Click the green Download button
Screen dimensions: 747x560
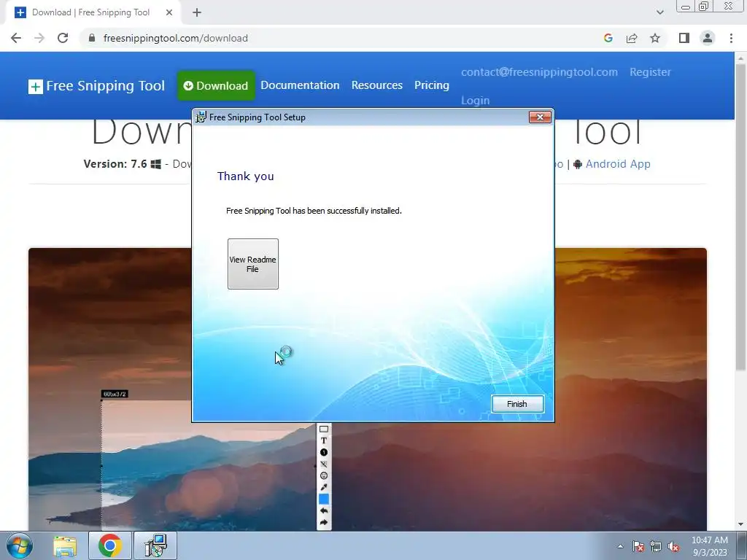(216, 86)
